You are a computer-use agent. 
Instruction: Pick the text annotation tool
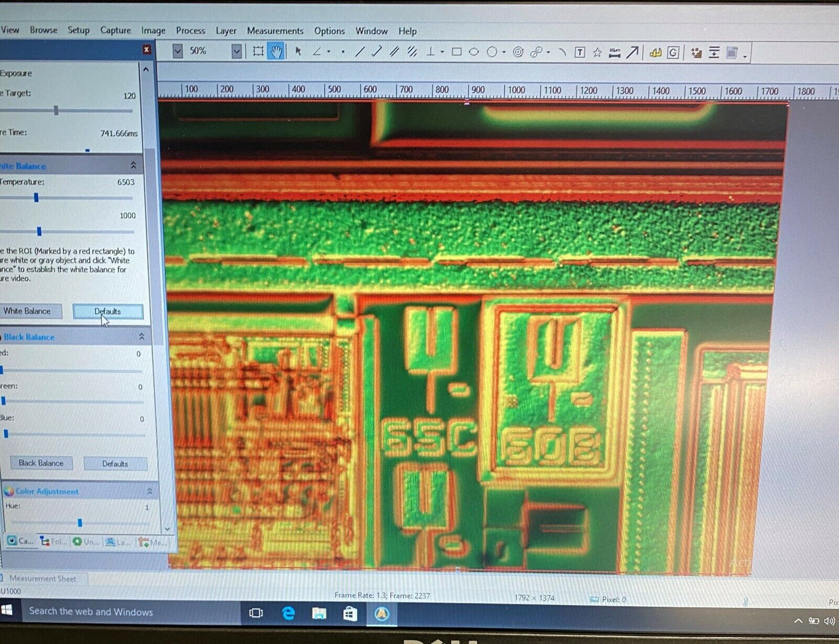point(579,52)
